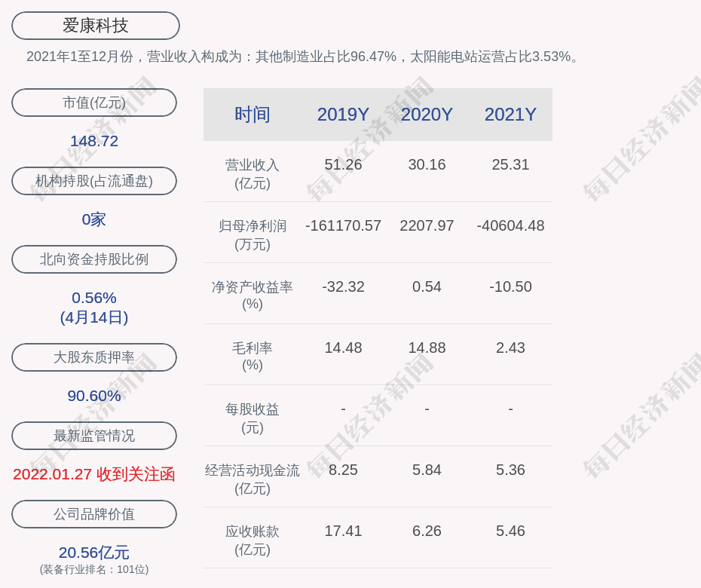701x588 pixels.
Task: Click the 爱康科技 company name label
Action: [x=95, y=26]
